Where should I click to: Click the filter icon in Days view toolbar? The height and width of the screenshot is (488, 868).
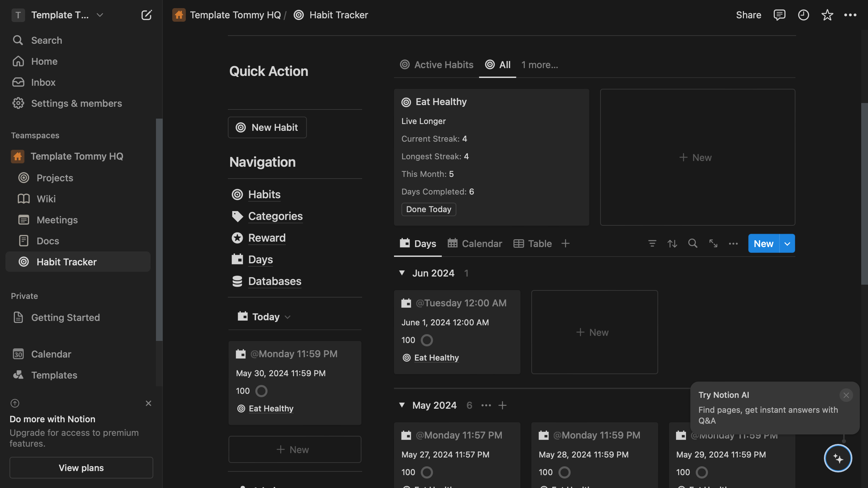(x=652, y=243)
